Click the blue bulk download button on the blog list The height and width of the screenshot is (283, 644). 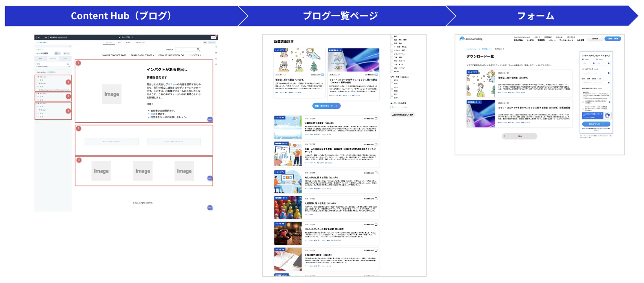click(x=326, y=106)
